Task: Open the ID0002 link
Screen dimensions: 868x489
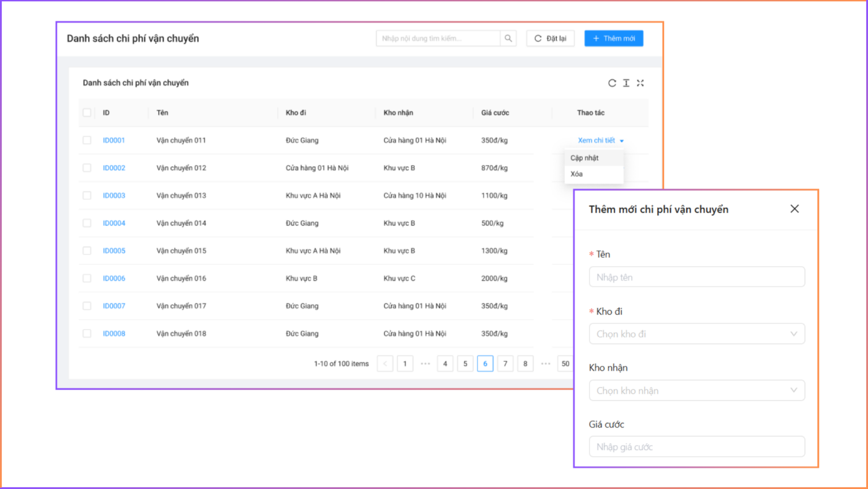Action: pyautogui.click(x=114, y=168)
